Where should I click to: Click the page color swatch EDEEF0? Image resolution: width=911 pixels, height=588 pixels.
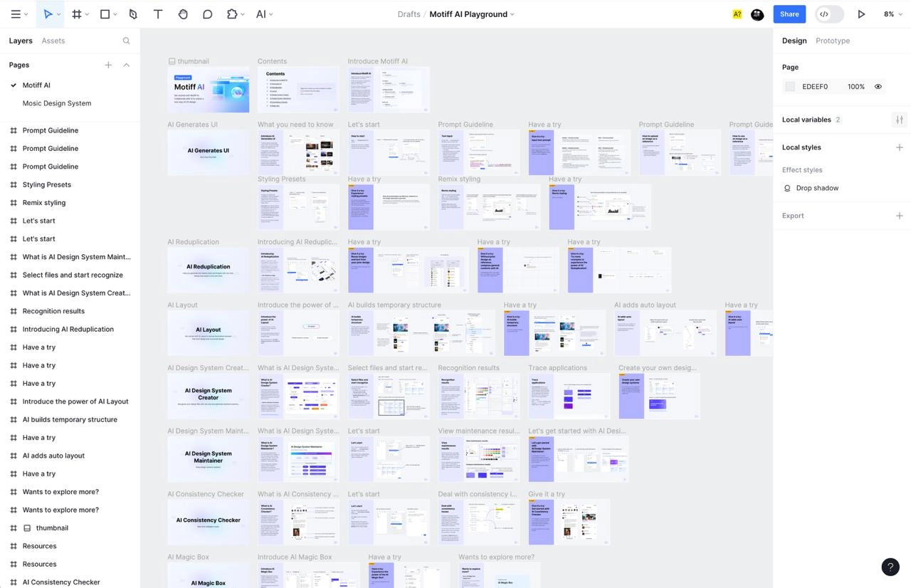[790, 87]
